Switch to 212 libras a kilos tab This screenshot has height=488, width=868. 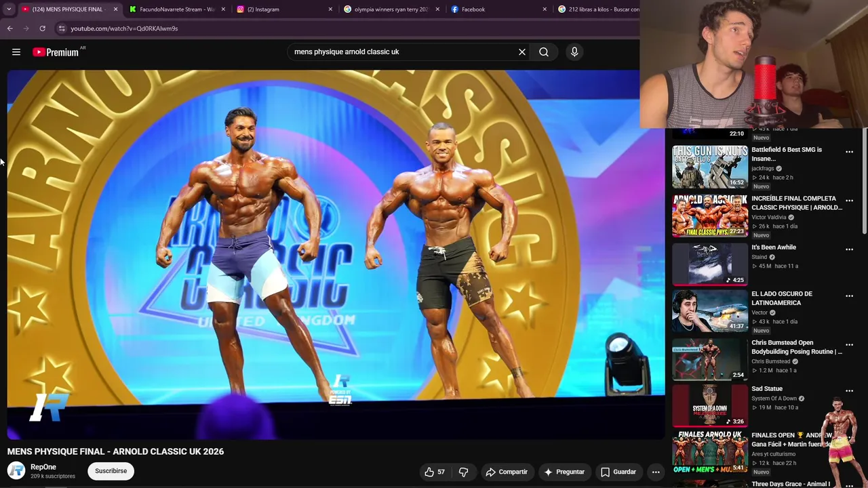(x=597, y=9)
